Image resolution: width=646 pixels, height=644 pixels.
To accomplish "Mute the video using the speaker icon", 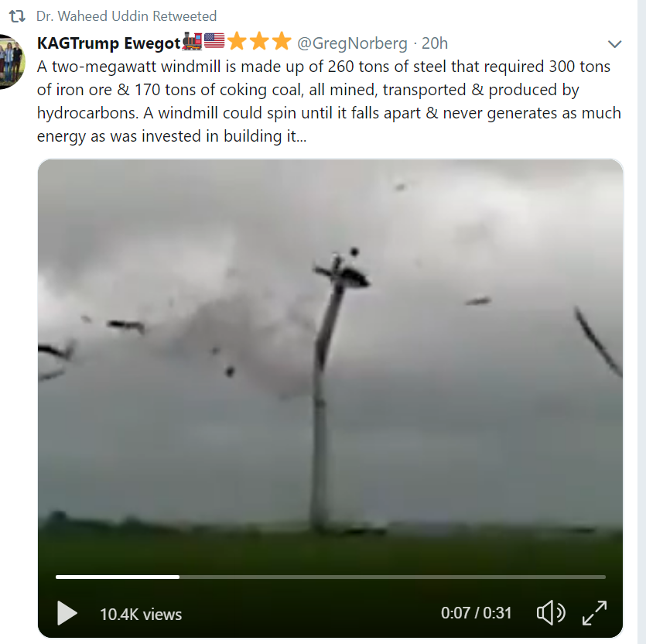I will pos(550,613).
